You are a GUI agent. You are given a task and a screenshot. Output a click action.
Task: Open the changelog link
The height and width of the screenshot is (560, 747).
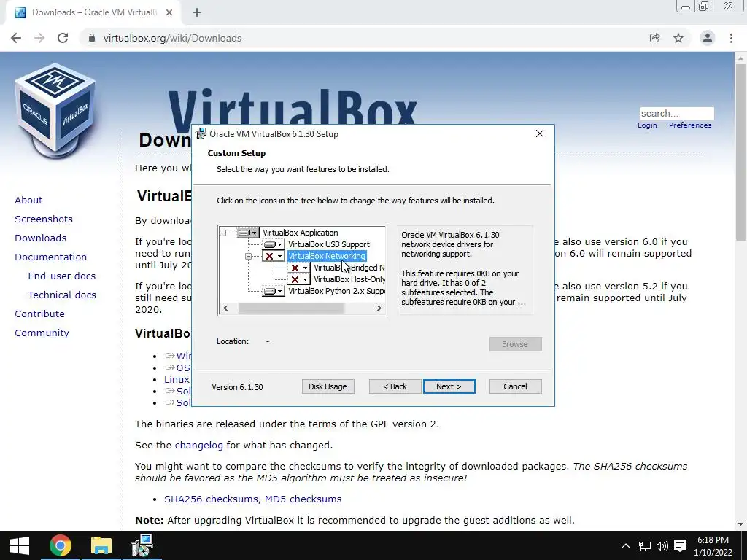point(198,446)
